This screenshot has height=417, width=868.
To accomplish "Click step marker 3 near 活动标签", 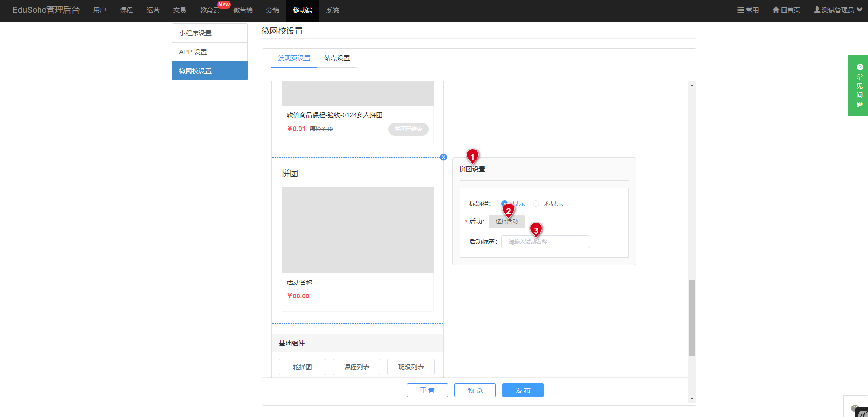I will tap(536, 230).
